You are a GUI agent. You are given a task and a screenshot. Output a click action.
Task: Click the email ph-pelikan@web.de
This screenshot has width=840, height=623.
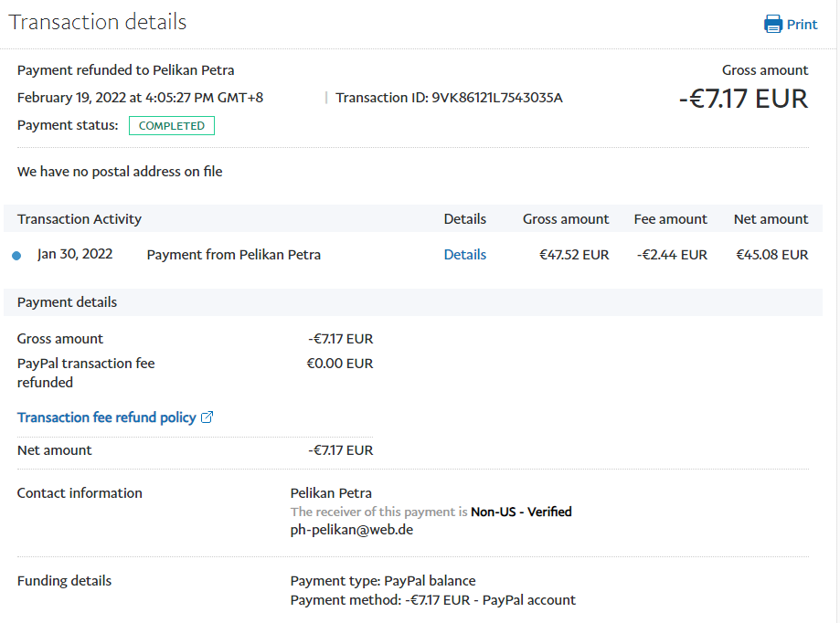click(351, 530)
